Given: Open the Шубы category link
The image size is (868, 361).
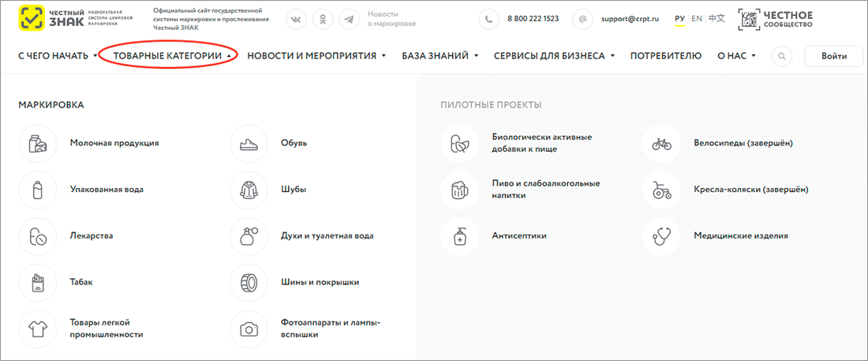Looking at the screenshot, I should click(294, 189).
